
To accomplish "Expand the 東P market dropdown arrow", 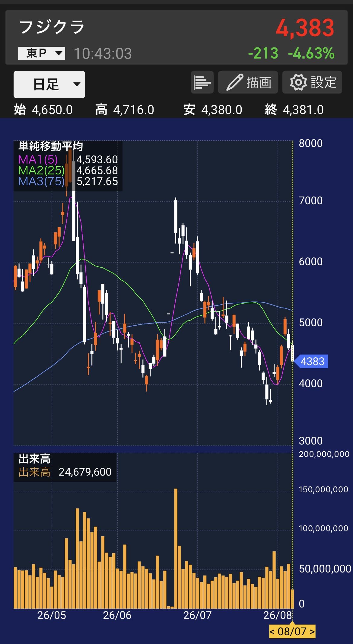I will (x=59, y=54).
